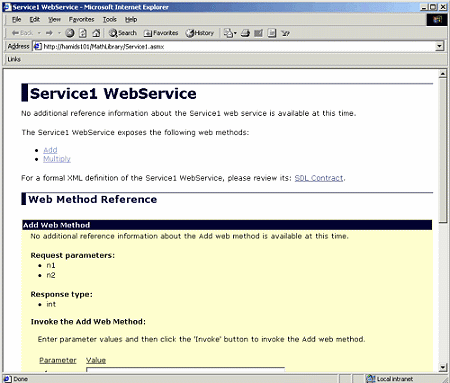Screen dimensions: 450x383
Task: Open the File menu
Action: click(16, 19)
